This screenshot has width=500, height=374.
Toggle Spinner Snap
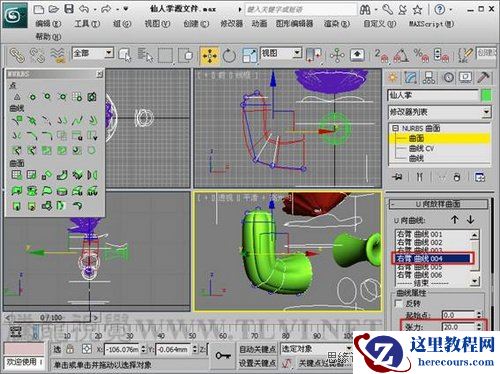click(x=441, y=55)
